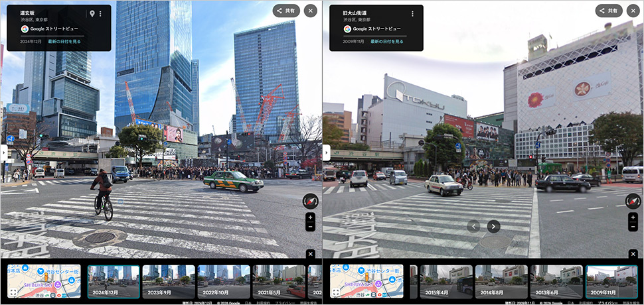
Task: Zoom out with minus in 2024 view
Action: click(x=311, y=227)
